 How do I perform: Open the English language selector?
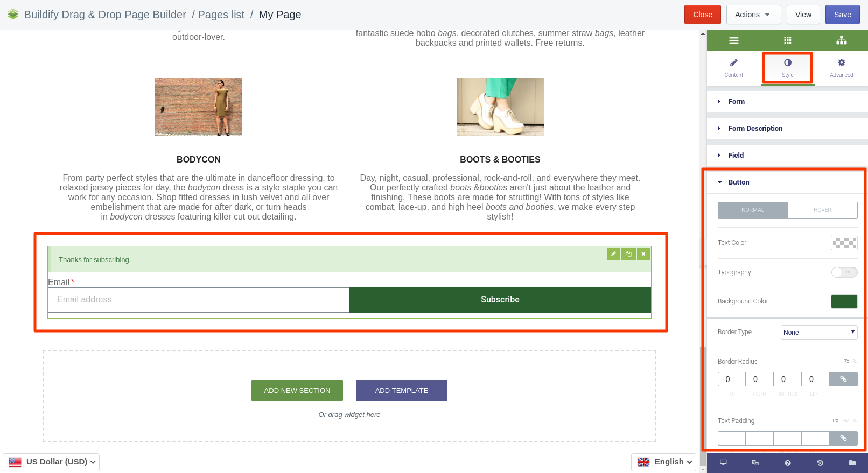pyautogui.click(x=663, y=462)
